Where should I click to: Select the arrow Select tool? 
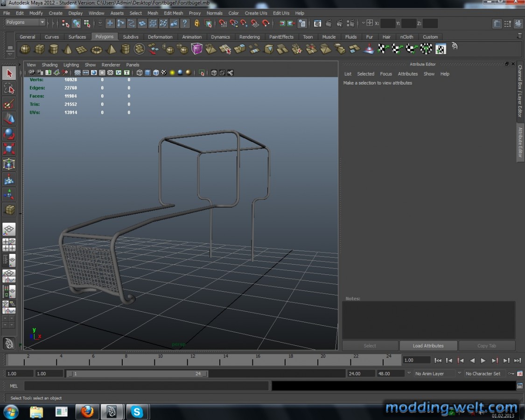[9, 73]
